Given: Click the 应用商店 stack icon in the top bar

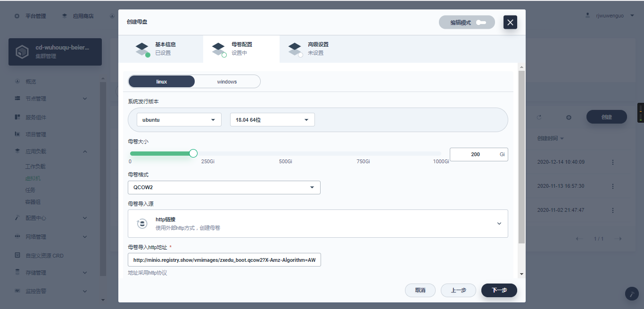Looking at the screenshot, I should [65, 16].
